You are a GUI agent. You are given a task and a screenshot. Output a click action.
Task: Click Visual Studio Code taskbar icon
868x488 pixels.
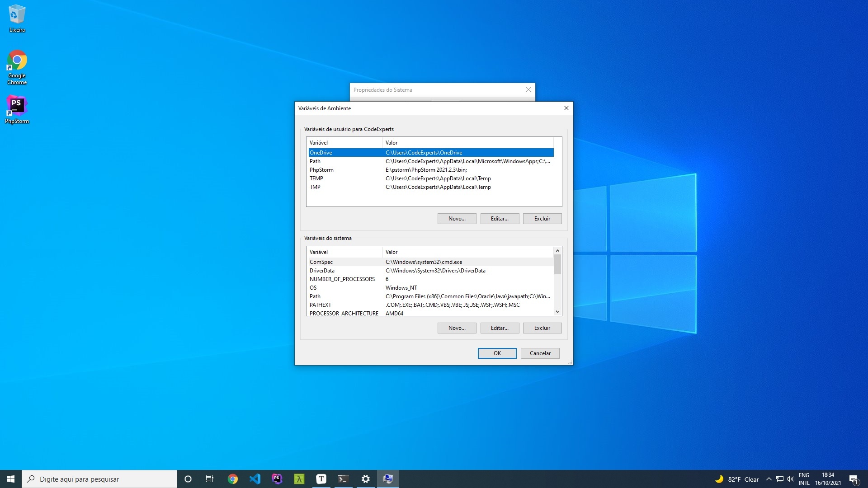pos(255,479)
